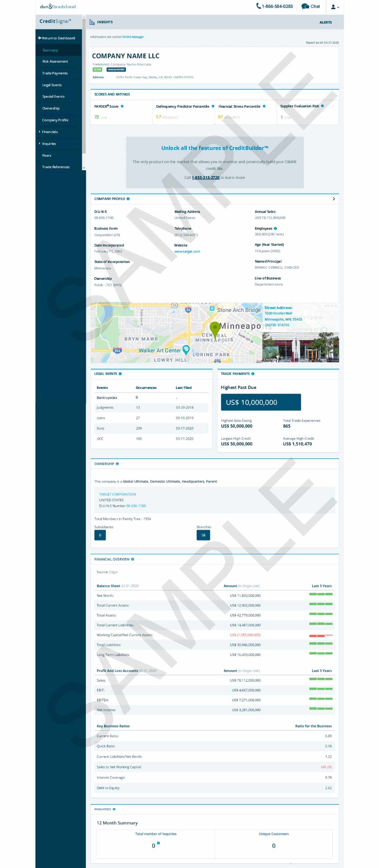Click the sidebar scroll down arrow
379x868 pixels.
[x=84, y=168]
